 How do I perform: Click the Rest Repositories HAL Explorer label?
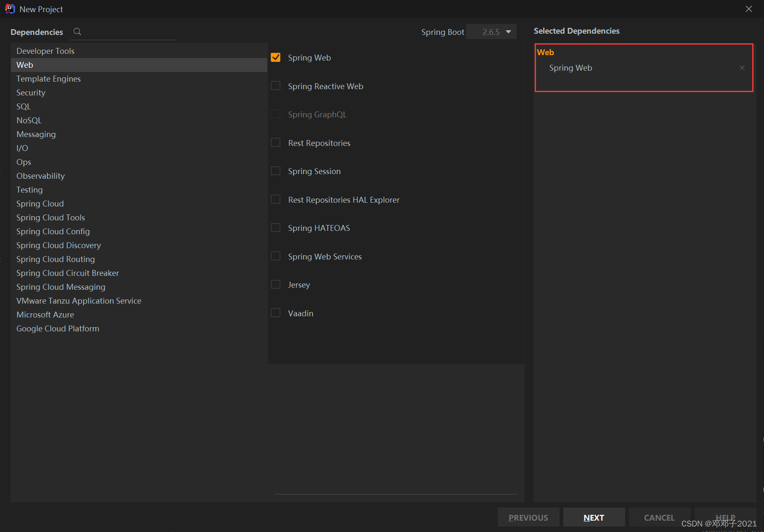344,200
